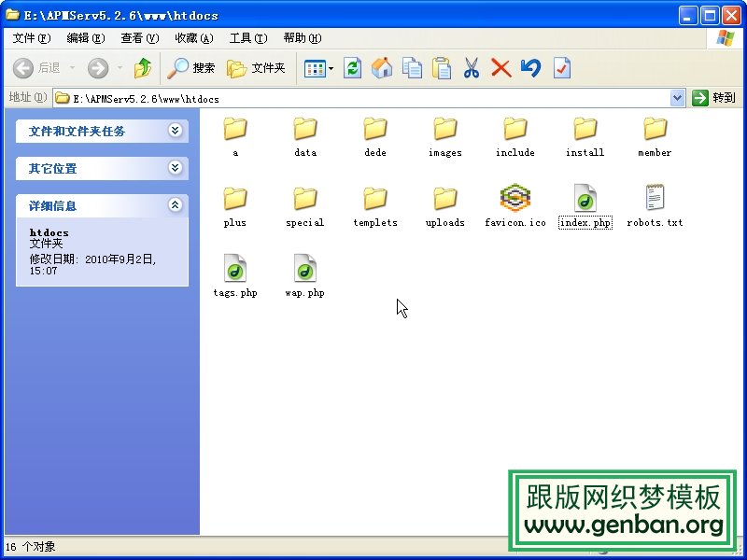Collapse the 详细信息 panel
The image size is (747, 560).
(176, 205)
